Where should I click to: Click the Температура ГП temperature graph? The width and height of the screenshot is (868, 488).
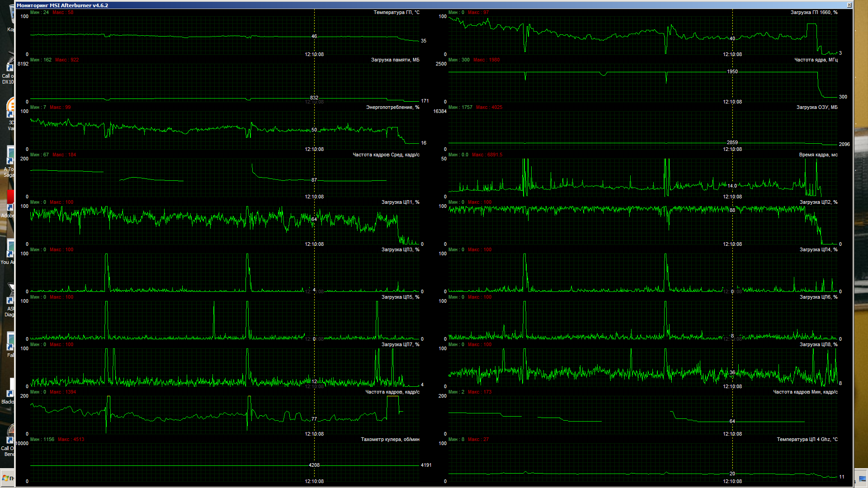point(225,35)
